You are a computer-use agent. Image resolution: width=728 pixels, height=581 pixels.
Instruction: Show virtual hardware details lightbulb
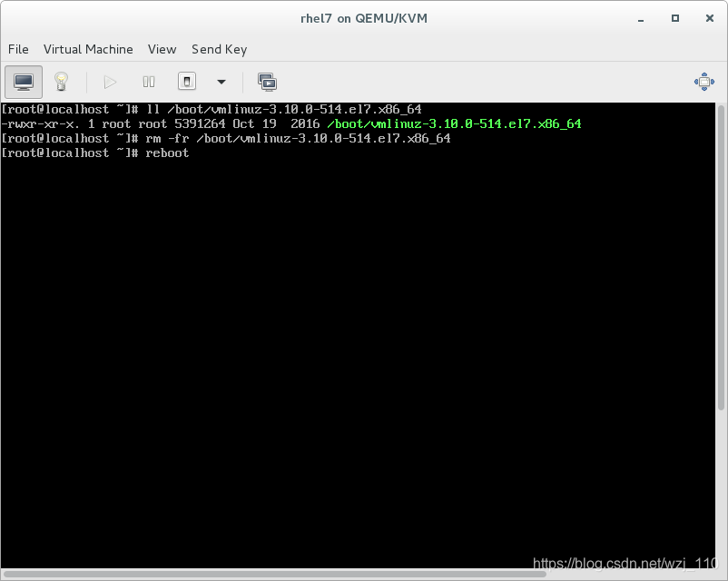pos(62,83)
